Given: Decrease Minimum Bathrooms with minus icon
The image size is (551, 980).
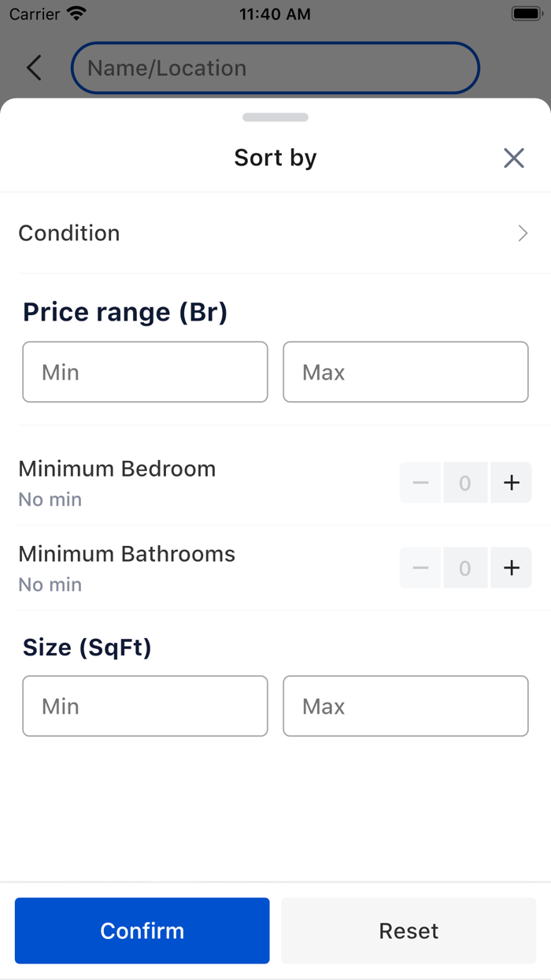Looking at the screenshot, I should click(x=421, y=568).
